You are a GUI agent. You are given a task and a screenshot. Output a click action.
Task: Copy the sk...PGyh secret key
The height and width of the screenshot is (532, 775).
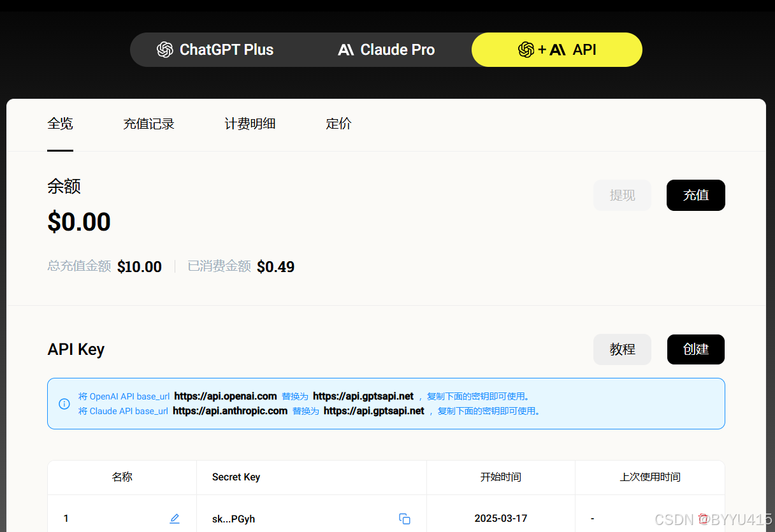(x=405, y=519)
